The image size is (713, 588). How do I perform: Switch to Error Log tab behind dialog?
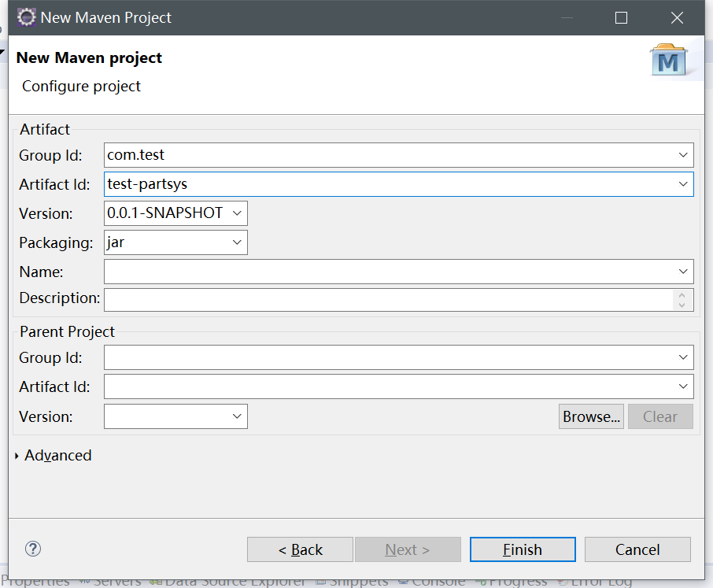(x=595, y=582)
